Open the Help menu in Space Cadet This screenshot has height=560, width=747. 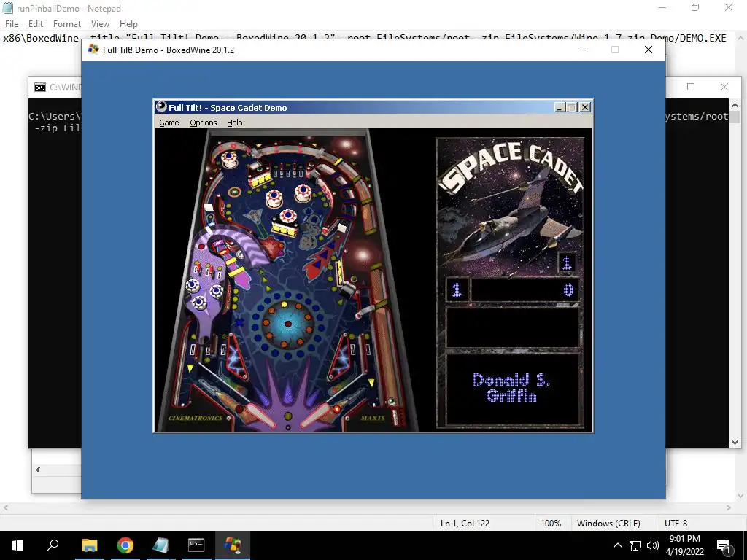pos(234,122)
